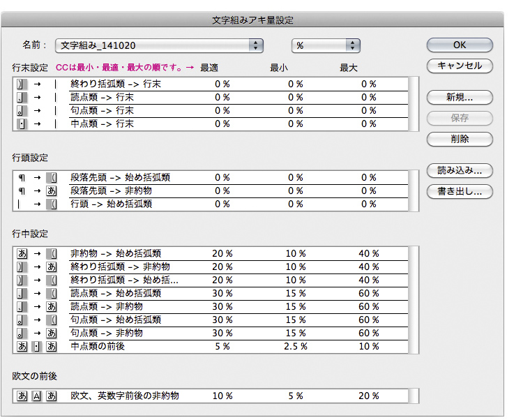This screenshot has height=420, width=530.
Task: Open the 名前 dropdown showing 文字組み_141020
Action: tap(159, 45)
